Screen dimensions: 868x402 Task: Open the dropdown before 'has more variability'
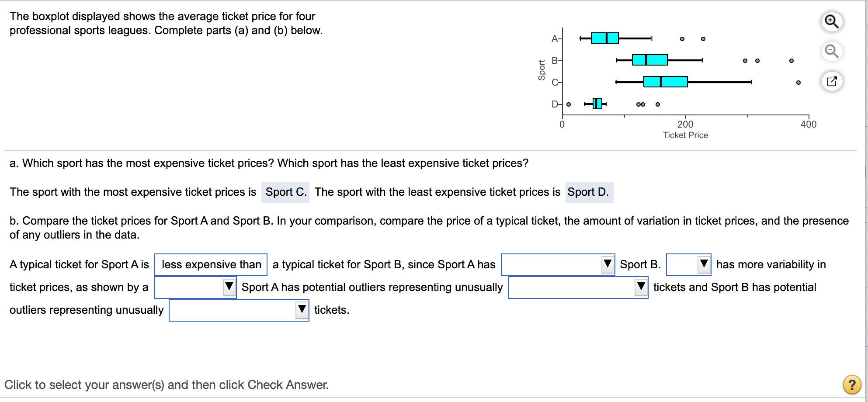pos(688,264)
